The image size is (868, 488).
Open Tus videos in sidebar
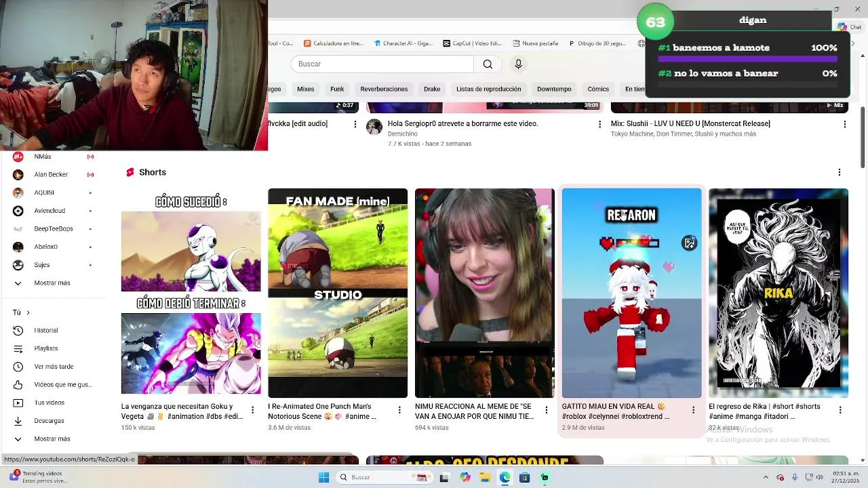click(49, 403)
